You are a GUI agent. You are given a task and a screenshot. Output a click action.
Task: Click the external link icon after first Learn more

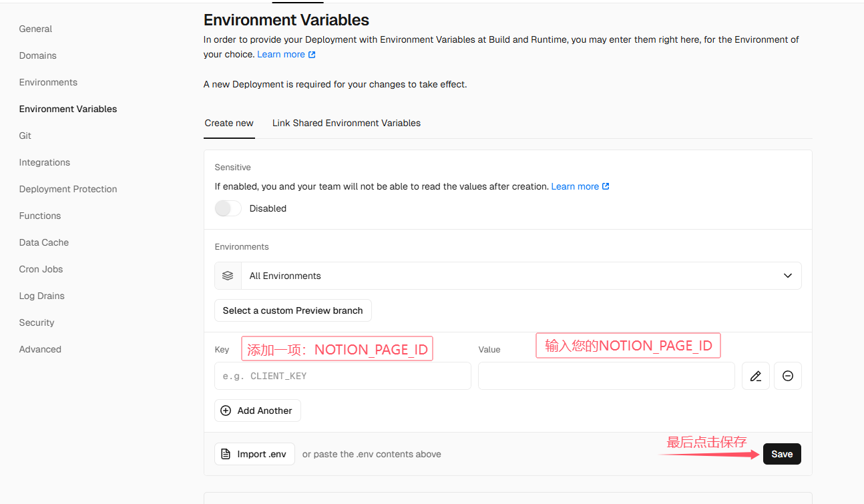[x=312, y=55]
